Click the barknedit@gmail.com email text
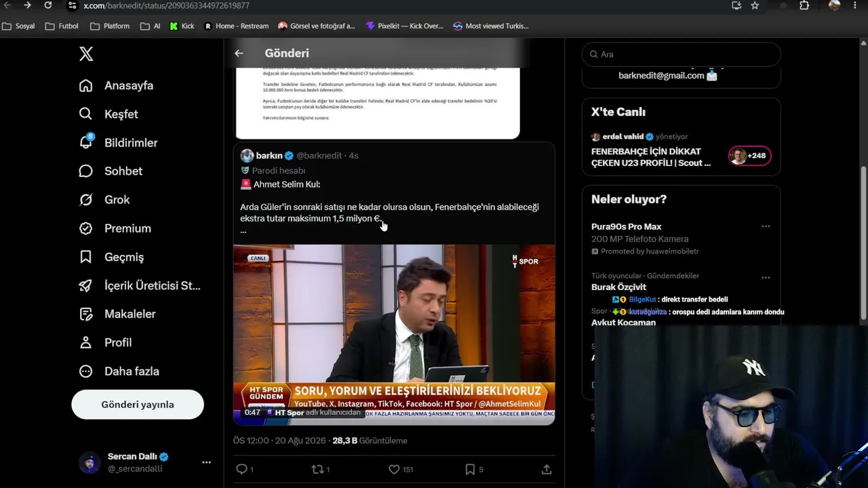The image size is (868, 488). point(661,75)
